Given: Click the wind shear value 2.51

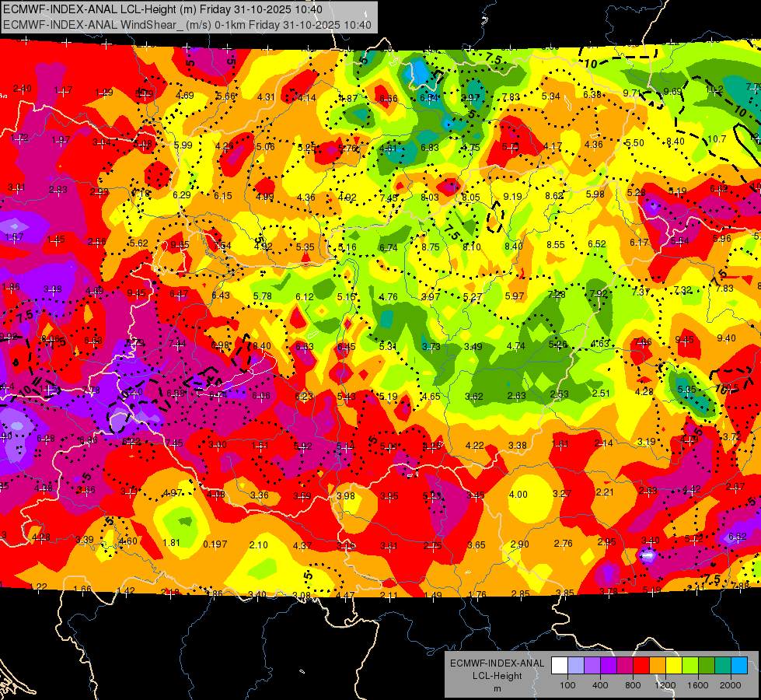Looking at the screenshot, I should 602,393.
